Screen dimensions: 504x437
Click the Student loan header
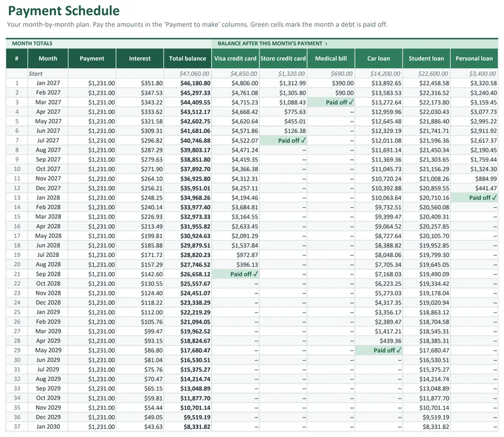[x=427, y=59]
